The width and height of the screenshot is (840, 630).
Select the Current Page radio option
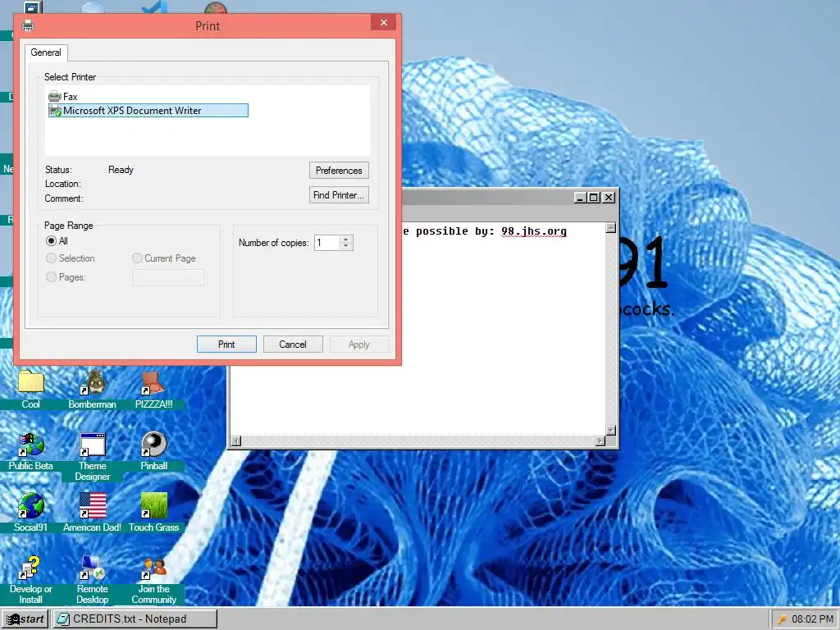137,258
